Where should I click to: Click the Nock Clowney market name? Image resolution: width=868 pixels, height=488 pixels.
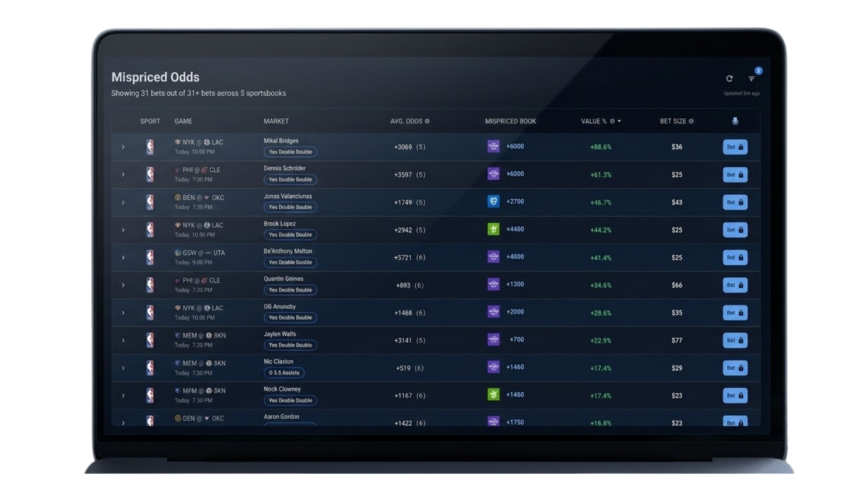pos(282,389)
